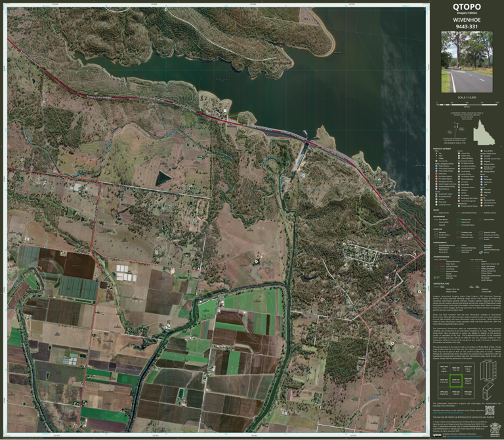Click the SCALE 1:10,000 label
The height and width of the screenshot is (440, 504).
(x=467, y=97)
